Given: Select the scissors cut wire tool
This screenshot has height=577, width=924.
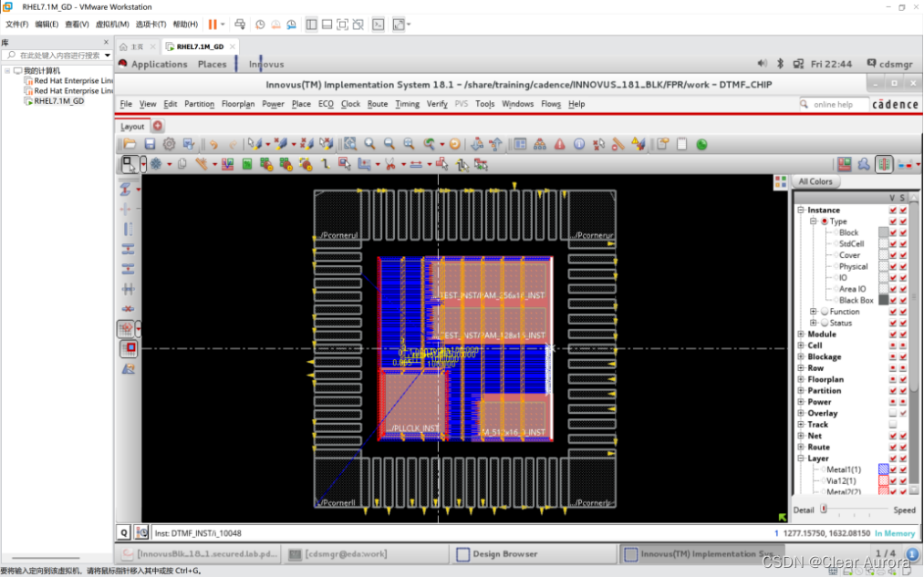Looking at the screenshot, I should [389, 164].
